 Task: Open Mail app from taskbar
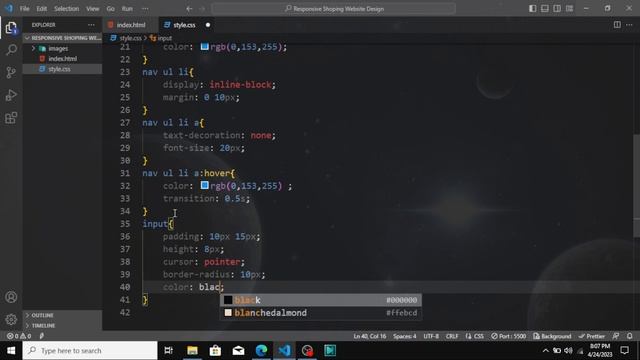tap(238, 350)
